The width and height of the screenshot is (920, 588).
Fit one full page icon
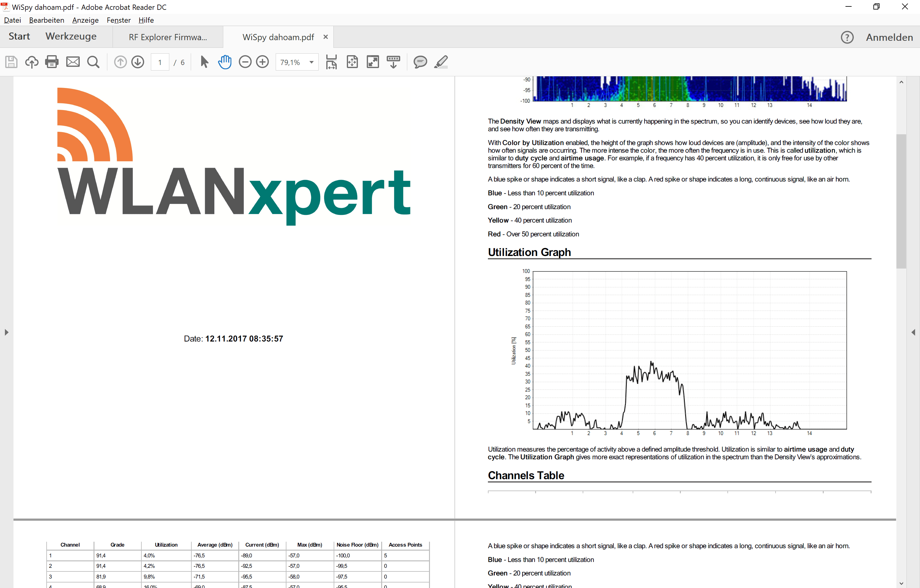(352, 62)
